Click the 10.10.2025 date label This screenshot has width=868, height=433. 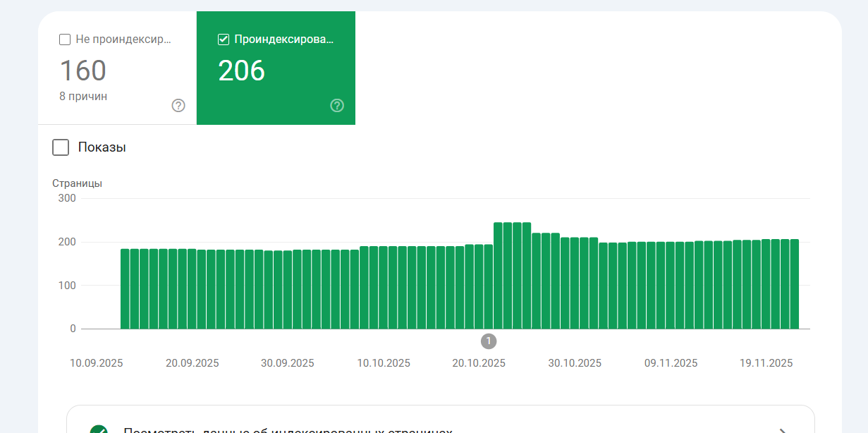384,363
